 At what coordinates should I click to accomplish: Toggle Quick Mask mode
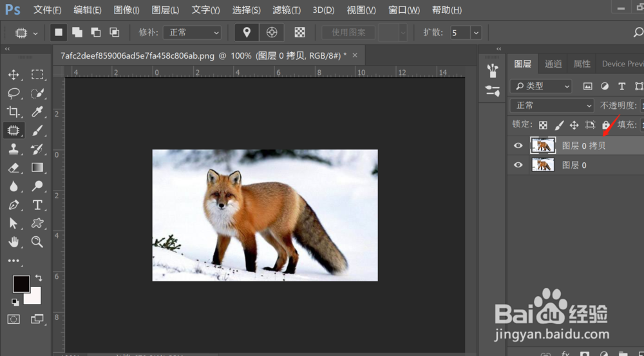pos(14,319)
